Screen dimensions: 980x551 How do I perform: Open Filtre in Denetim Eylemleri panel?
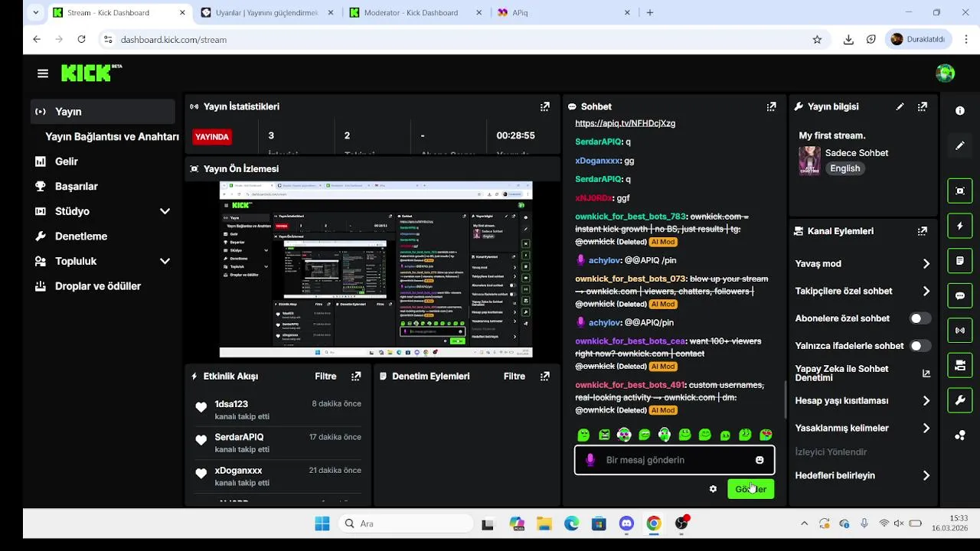point(514,376)
